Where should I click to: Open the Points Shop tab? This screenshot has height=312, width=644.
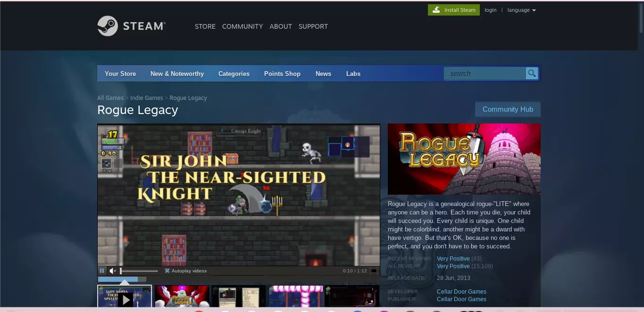point(282,74)
